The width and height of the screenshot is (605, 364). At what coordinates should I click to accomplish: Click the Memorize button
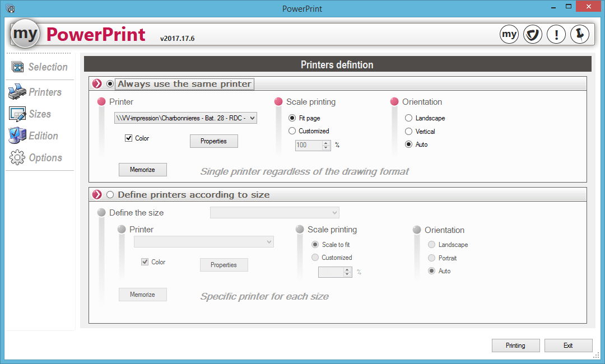tap(142, 169)
